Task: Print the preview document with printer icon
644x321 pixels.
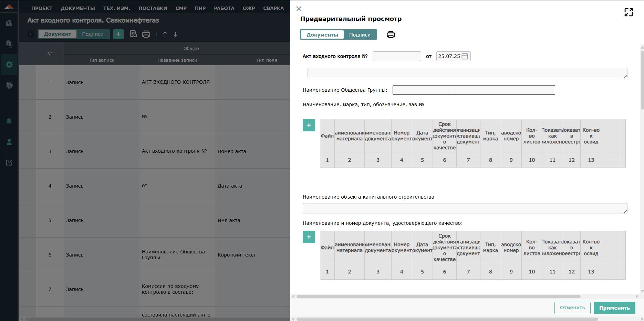Action: pos(391,34)
